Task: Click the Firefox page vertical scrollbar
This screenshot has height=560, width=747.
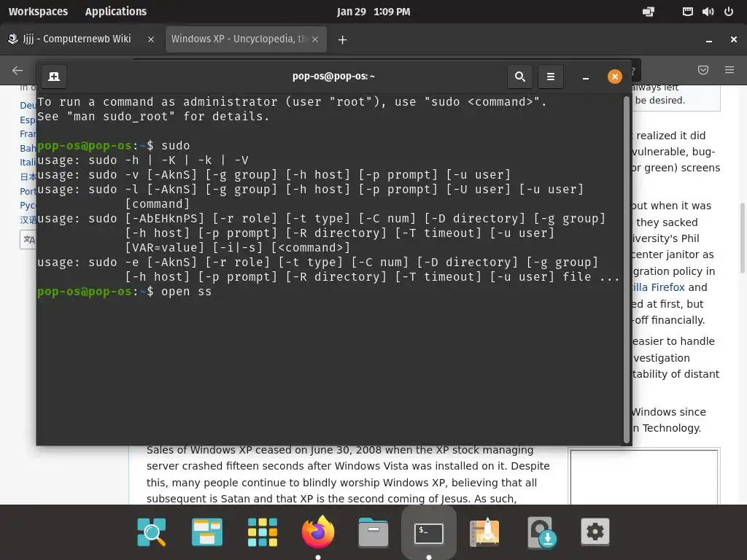Action: 742,238
